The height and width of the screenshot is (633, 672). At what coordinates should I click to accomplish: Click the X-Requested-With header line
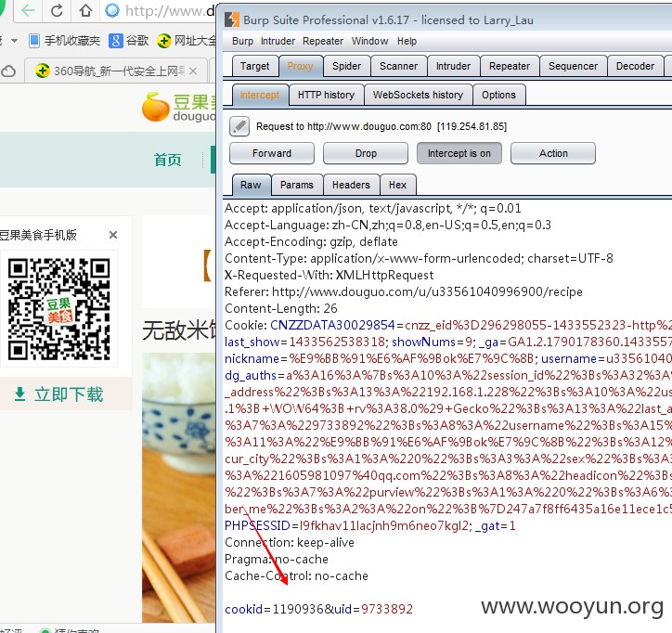pyautogui.click(x=329, y=275)
